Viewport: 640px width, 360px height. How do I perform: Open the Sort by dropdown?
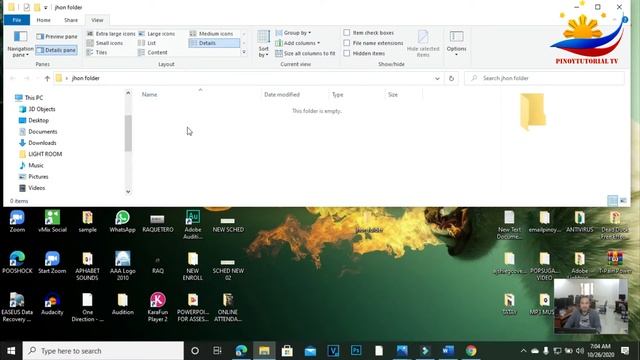(x=264, y=43)
